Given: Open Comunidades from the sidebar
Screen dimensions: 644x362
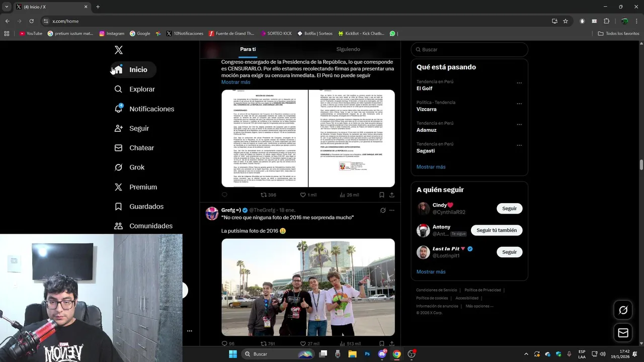Looking at the screenshot, I should (144, 226).
